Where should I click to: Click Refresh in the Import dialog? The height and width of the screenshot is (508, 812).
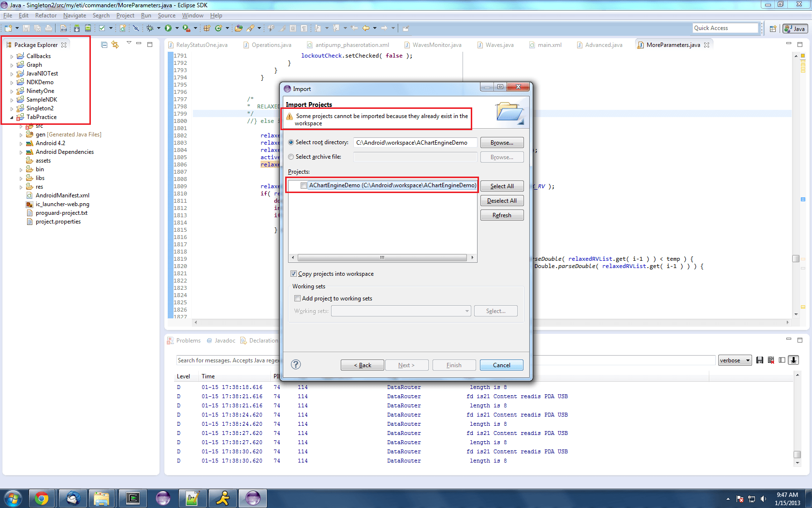tap(502, 215)
